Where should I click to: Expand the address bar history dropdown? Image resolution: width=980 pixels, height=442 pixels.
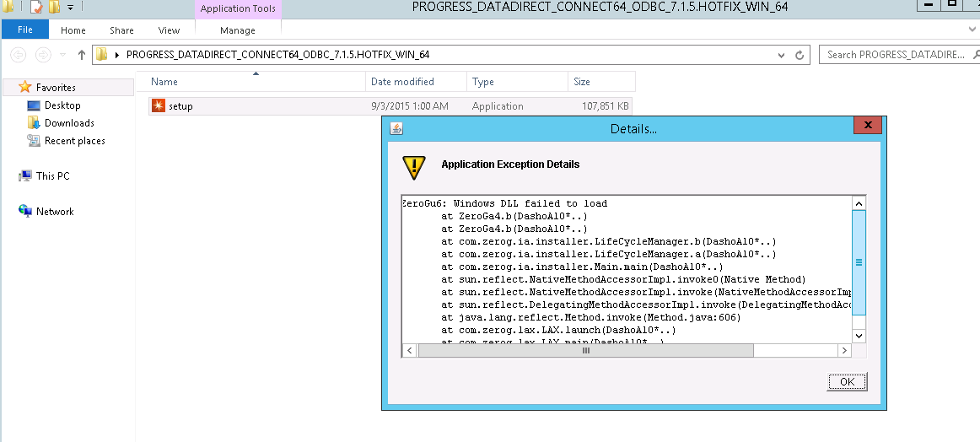[782, 55]
